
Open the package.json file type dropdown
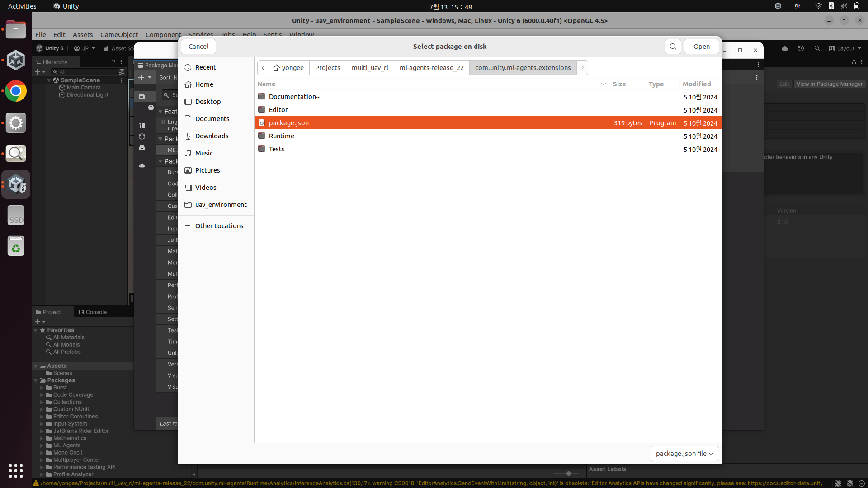coord(684,454)
